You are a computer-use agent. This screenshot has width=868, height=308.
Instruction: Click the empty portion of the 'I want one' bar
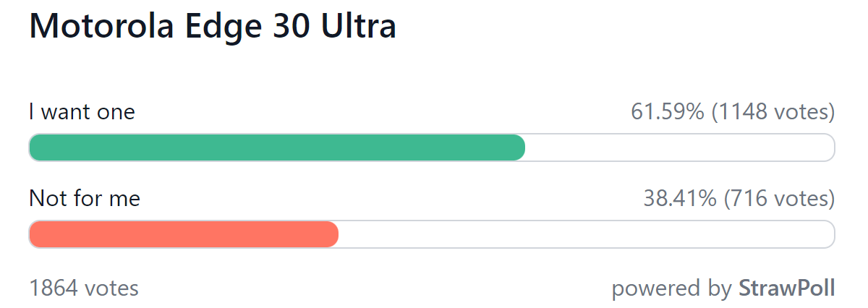pos(680,147)
